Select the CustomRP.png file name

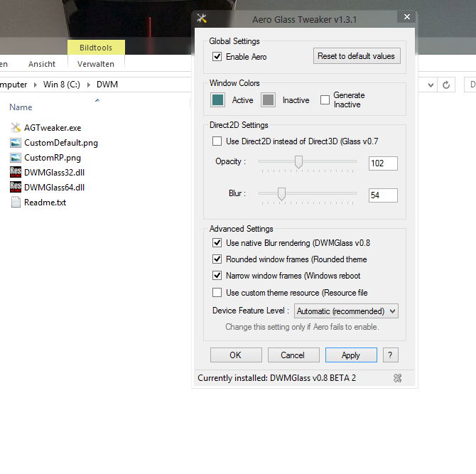pyautogui.click(x=53, y=158)
